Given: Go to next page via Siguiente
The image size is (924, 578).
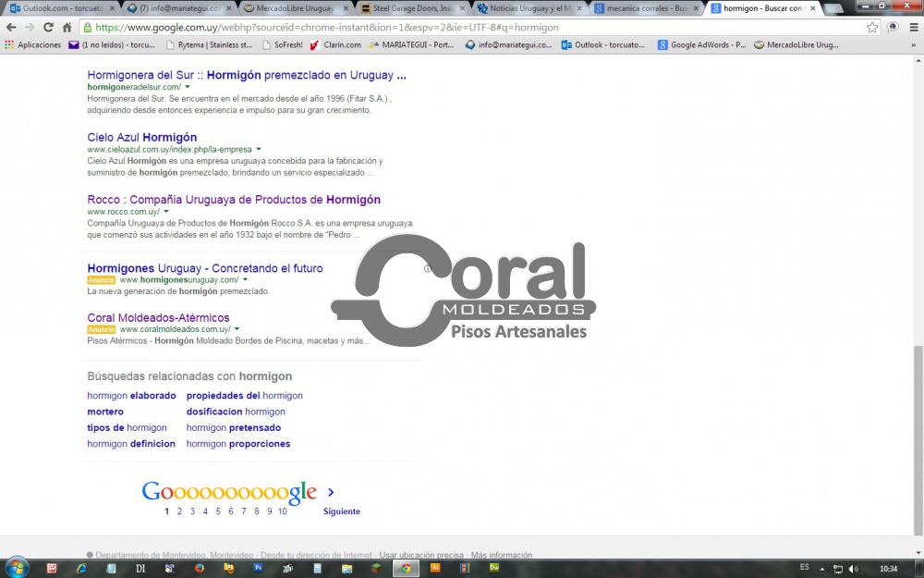Looking at the screenshot, I should (341, 511).
